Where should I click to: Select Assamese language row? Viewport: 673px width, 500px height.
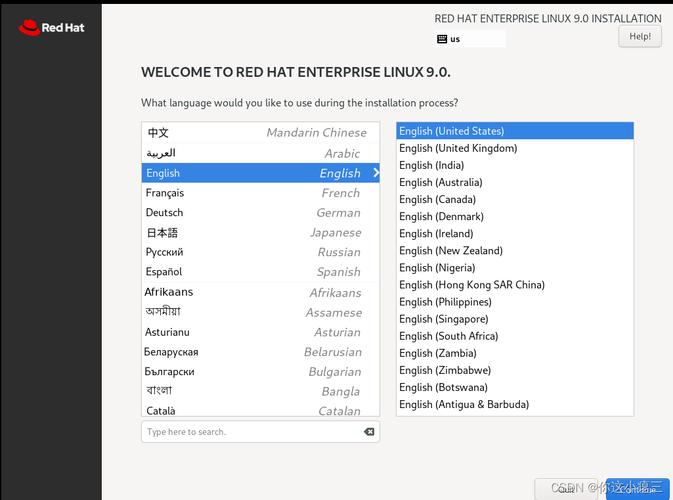(x=260, y=312)
